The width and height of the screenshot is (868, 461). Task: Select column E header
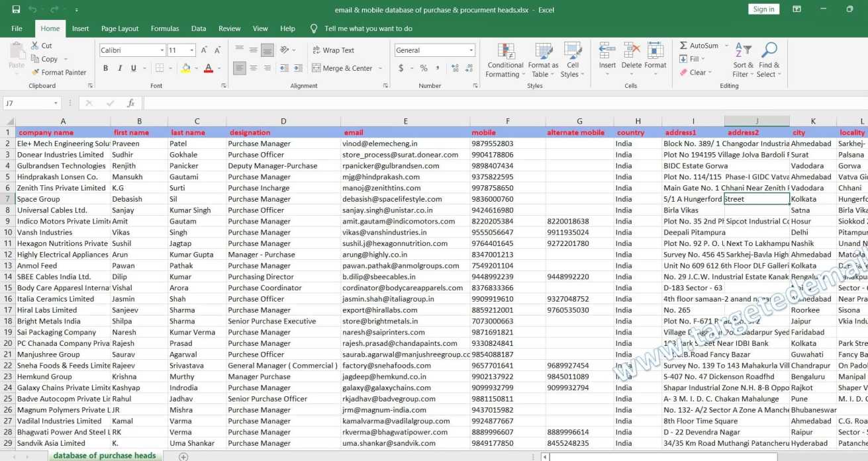(x=405, y=121)
